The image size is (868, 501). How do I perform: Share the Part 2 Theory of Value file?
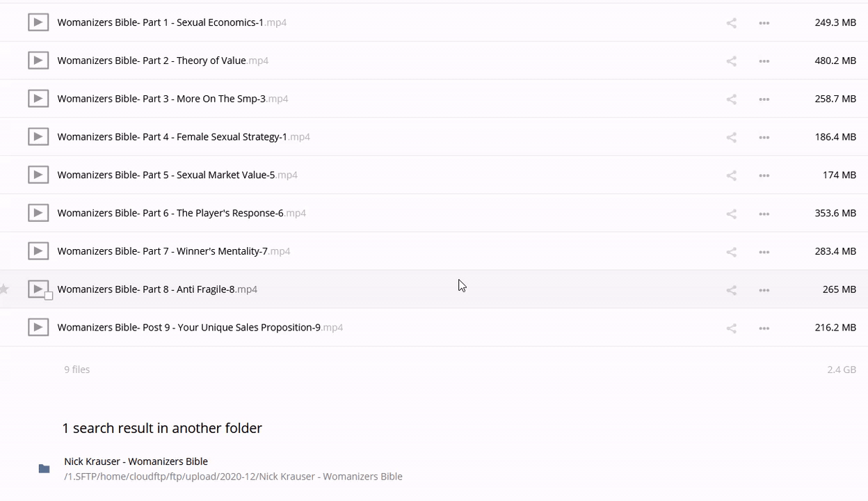(x=731, y=61)
